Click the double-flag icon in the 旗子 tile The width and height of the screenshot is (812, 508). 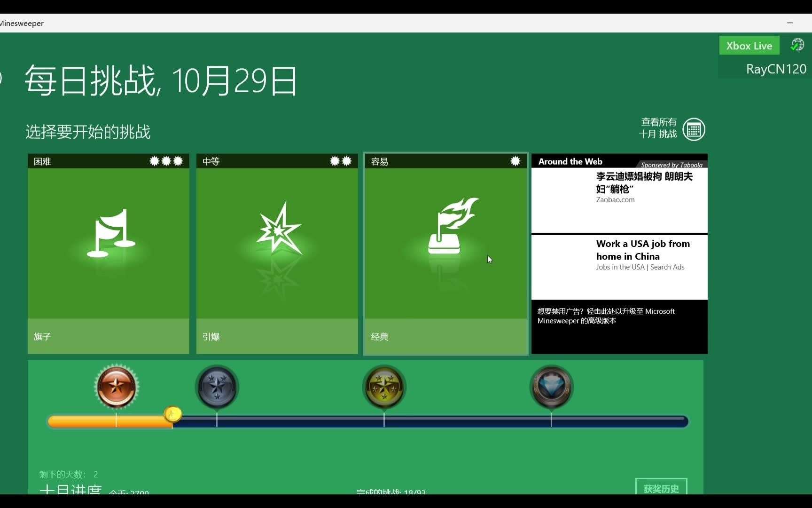[111, 233]
